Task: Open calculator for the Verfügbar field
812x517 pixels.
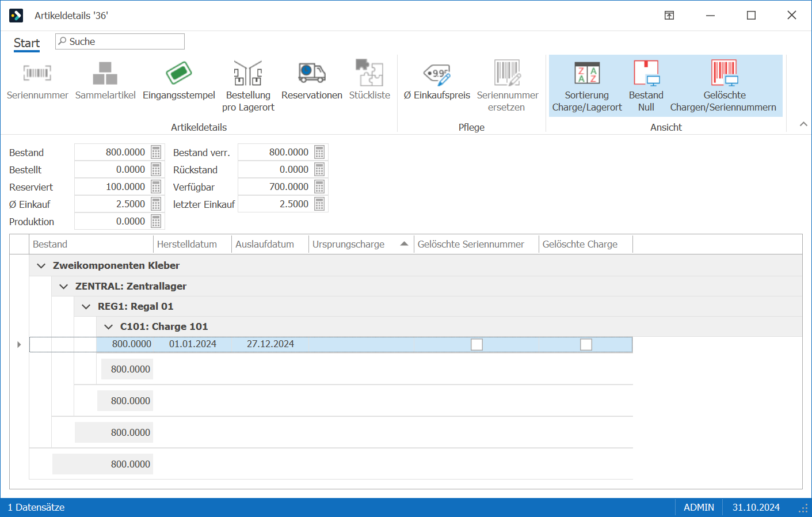Action: [319, 187]
